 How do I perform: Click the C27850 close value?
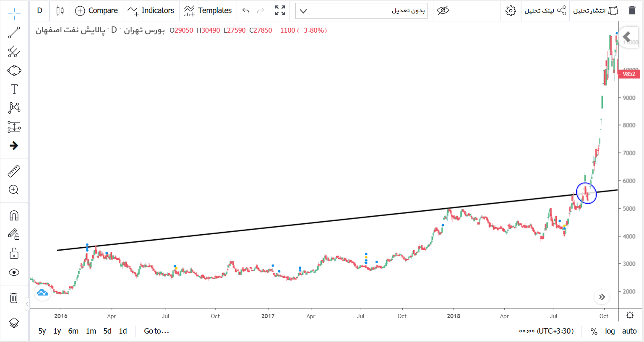coord(261,30)
